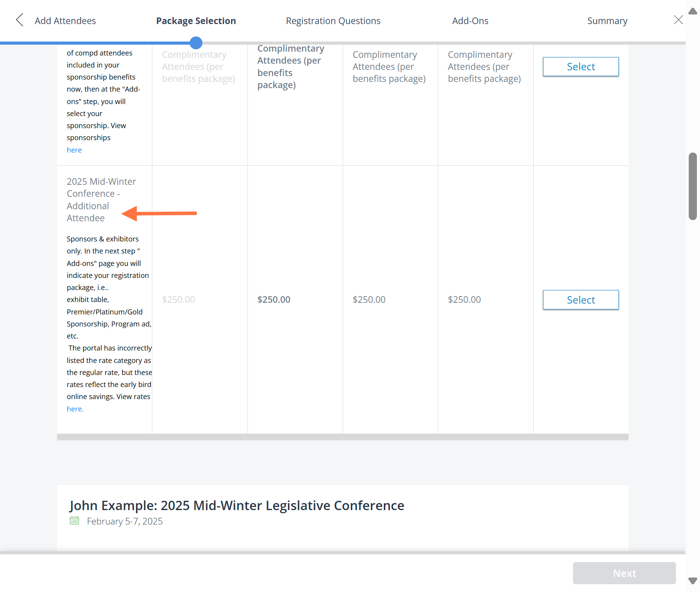Click the 'February 5-7, 2025' date text

click(125, 521)
